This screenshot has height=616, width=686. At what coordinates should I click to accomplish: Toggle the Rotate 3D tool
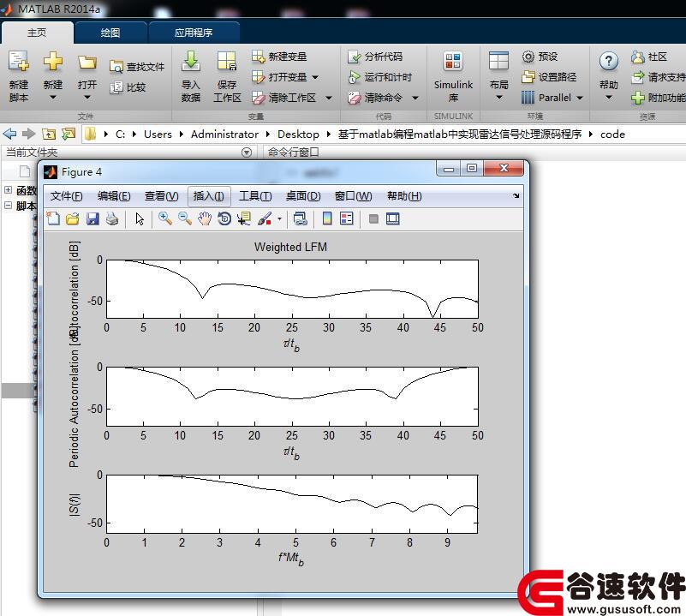[x=224, y=218]
